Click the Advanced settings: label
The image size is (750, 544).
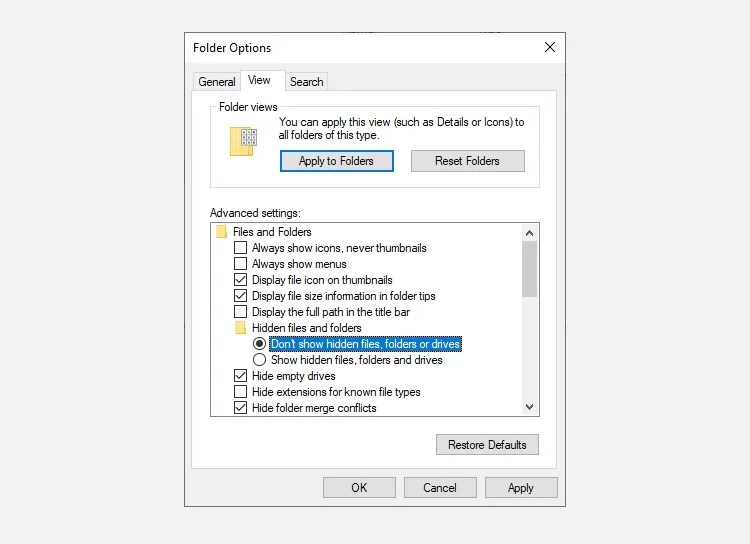click(255, 213)
